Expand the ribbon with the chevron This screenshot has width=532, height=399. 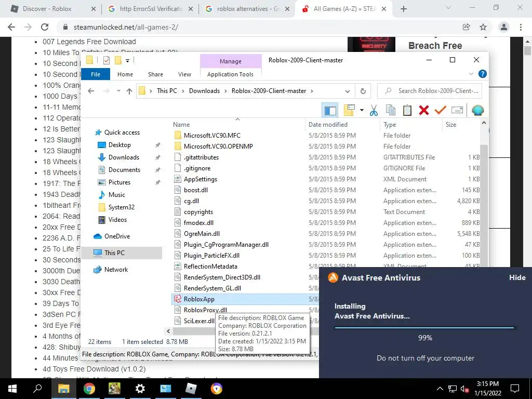coord(471,74)
